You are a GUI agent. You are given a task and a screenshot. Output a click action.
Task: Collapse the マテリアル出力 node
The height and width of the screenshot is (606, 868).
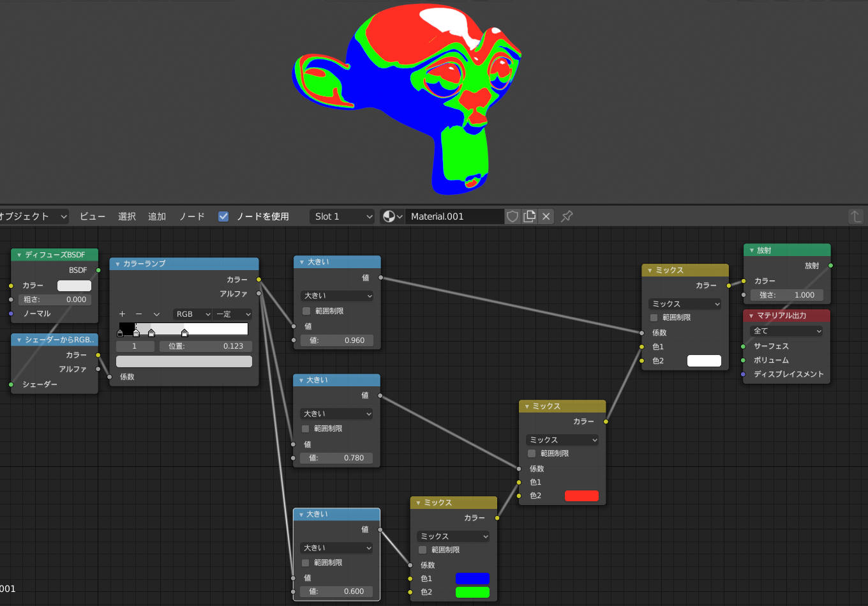click(751, 315)
